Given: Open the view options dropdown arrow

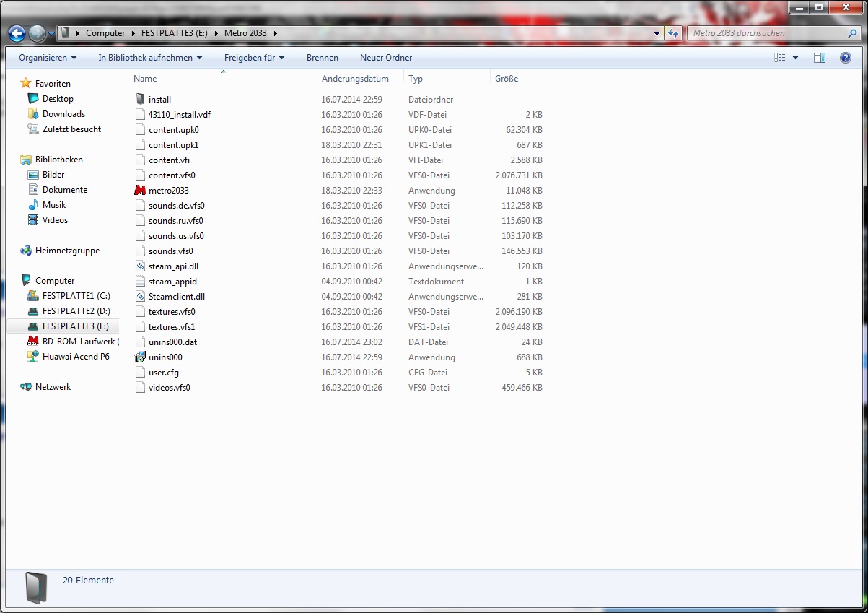Looking at the screenshot, I should coord(795,58).
